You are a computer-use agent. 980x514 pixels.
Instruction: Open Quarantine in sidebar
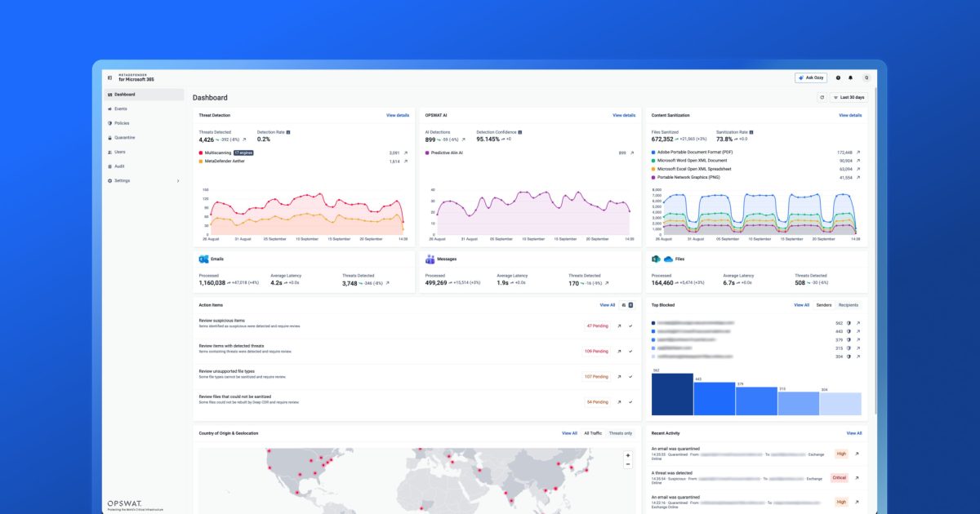coord(144,137)
